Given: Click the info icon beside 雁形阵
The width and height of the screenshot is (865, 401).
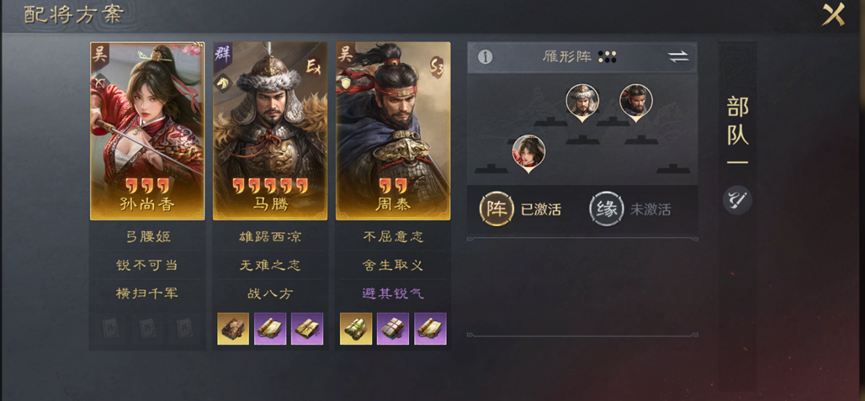Looking at the screenshot, I should pyautogui.click(x=485, y=57).
